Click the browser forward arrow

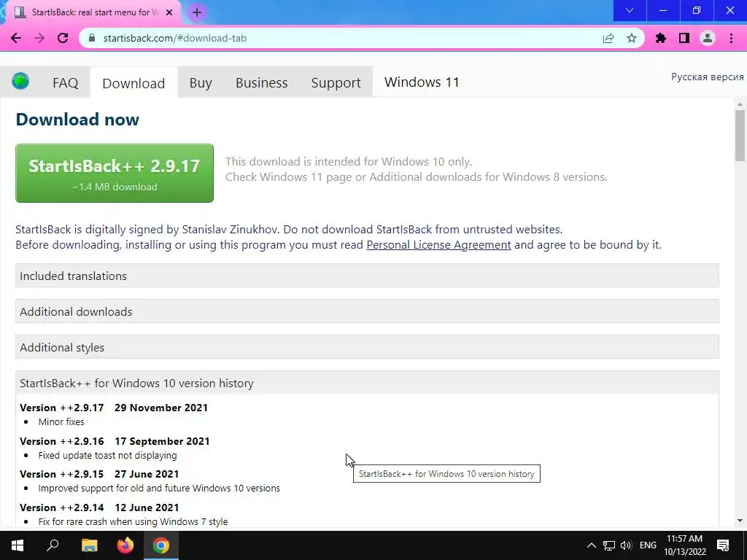click(x=39, y=38)
